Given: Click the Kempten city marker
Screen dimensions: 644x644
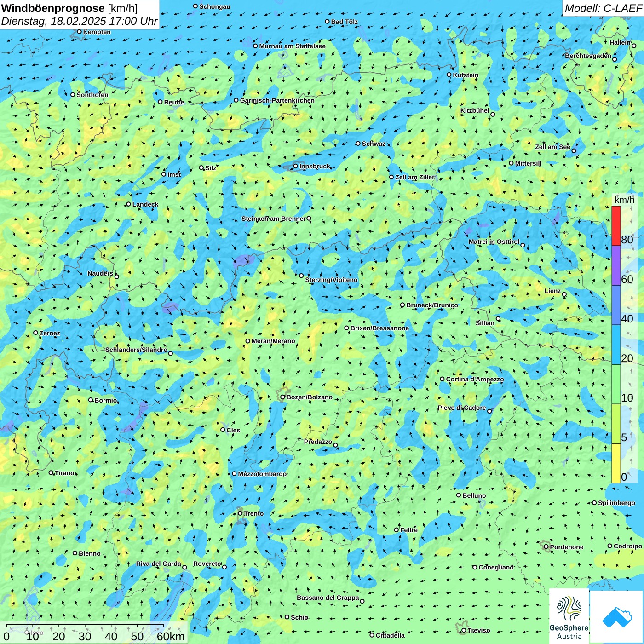Looking at the screenshot, I should (x=79, y=32).
